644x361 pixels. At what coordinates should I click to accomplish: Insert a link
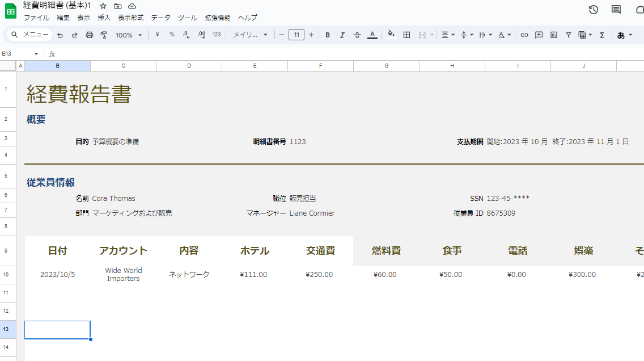click(x=524, y=35)
